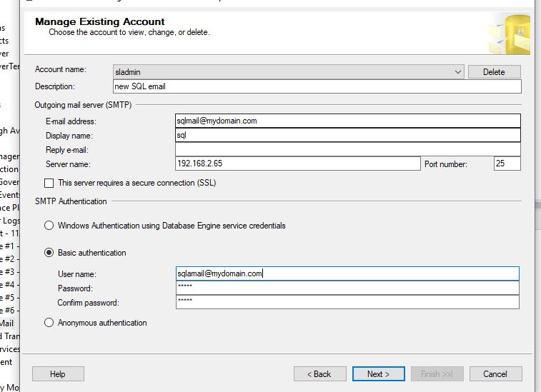Enable the secure connection (SSL) checkbox
Image resolution: width=541 pixels, height=392 pixels.
tap(49, 183)
